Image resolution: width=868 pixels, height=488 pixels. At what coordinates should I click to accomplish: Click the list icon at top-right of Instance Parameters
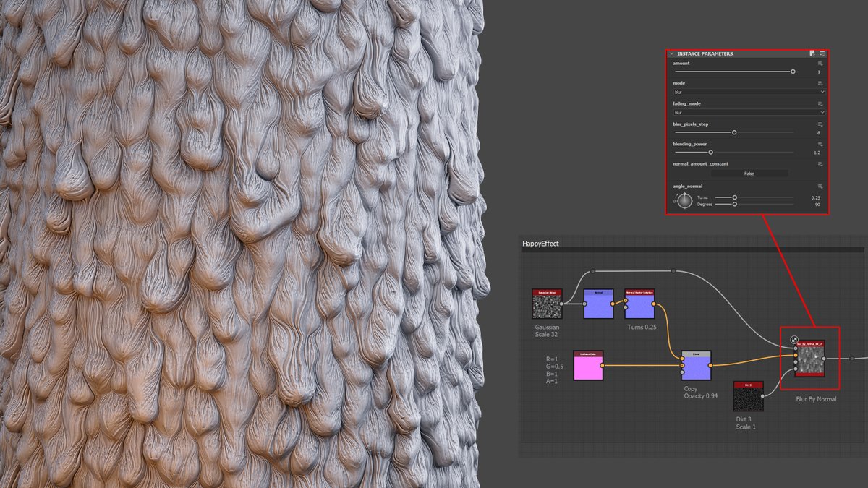click(x=822, y=53)
